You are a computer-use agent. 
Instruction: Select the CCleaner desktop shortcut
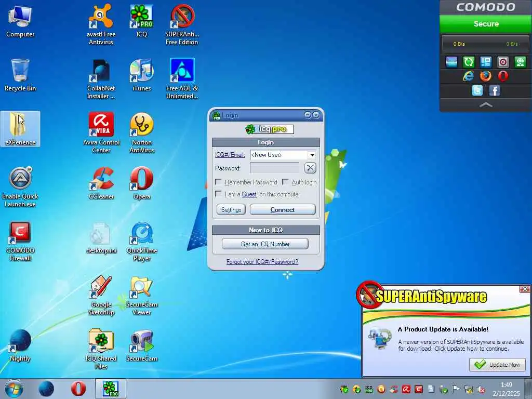101,183
